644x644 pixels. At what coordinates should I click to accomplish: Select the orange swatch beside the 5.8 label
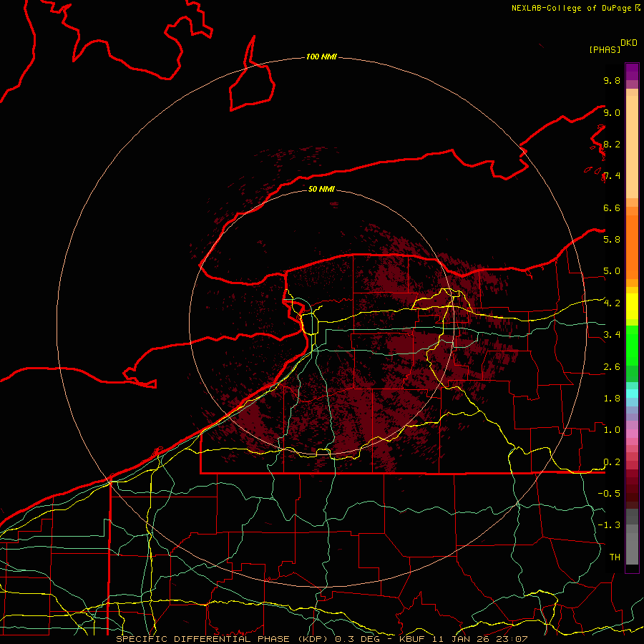(x=632, y=238)
